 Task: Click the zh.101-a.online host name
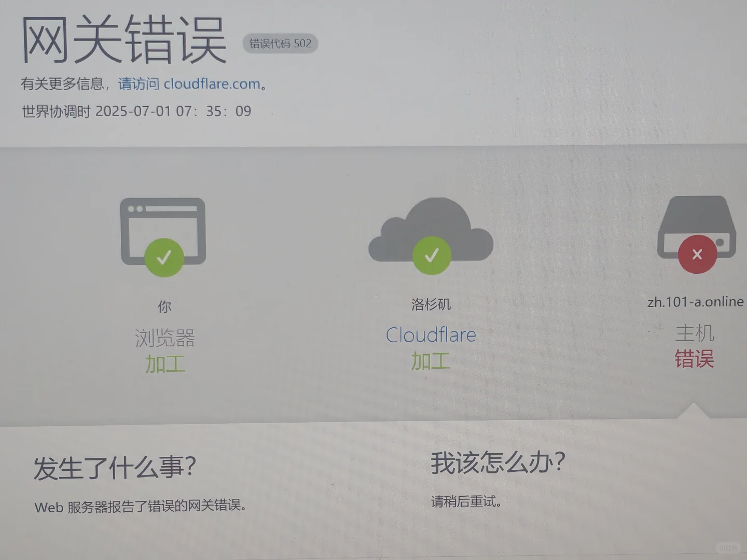(x=696, y=302)
